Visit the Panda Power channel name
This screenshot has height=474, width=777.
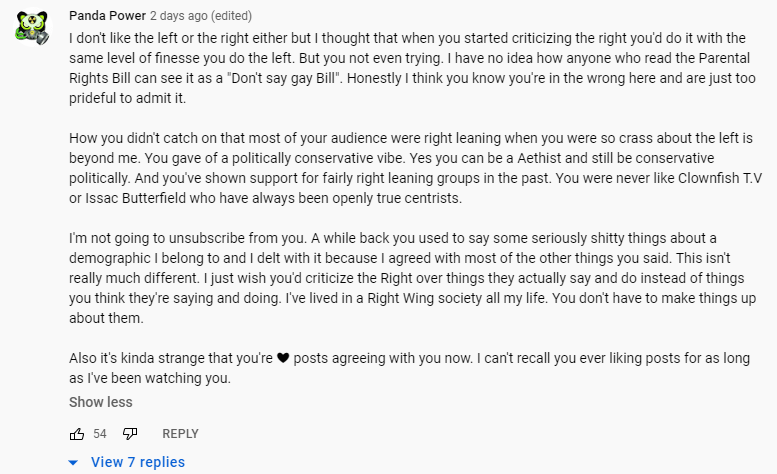(x=108, y=16)
